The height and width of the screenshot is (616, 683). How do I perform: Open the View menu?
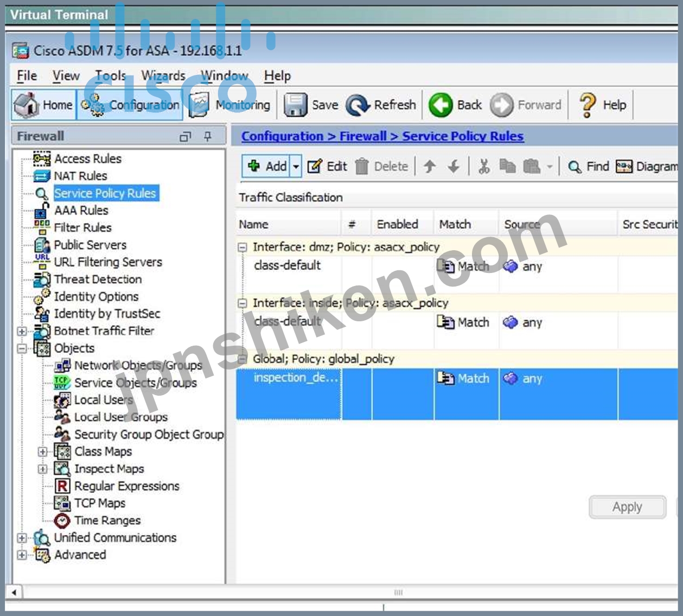(66, 76)
